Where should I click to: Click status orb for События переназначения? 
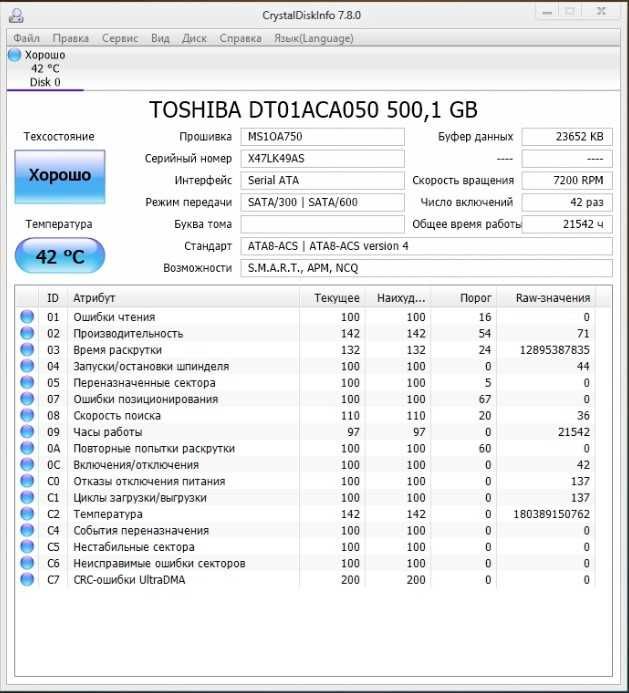coord(27,530)
